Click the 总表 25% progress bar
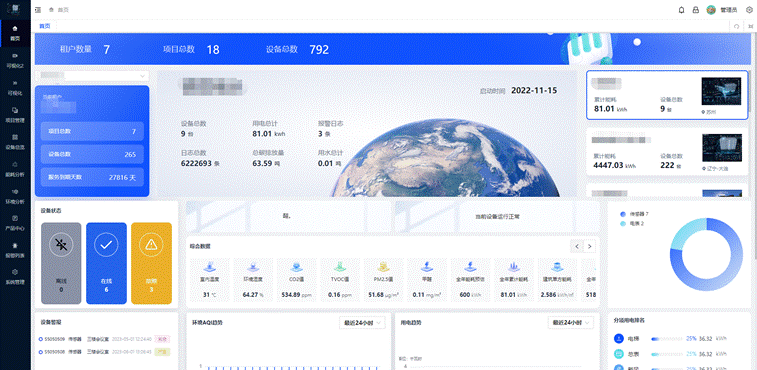The image size is (757, 370). point(666,354)
